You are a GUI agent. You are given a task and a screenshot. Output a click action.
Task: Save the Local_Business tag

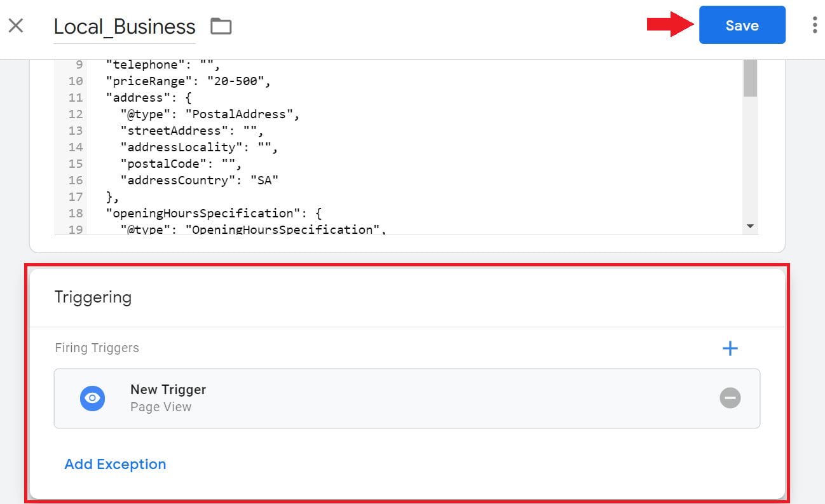coord(742,25)
